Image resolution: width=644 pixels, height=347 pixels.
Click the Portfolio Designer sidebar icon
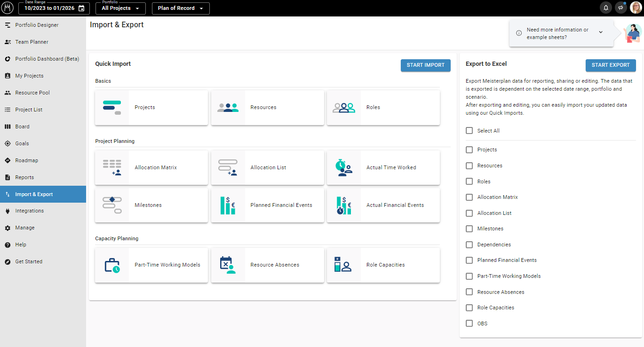click(x=8, y=25)
